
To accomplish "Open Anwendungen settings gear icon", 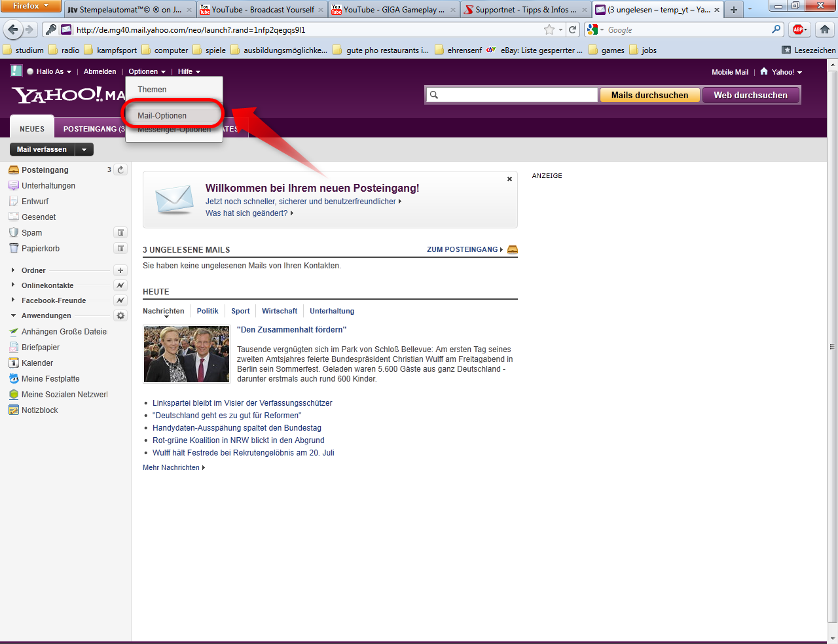I will pyautogui.click(x=120, y=315).
